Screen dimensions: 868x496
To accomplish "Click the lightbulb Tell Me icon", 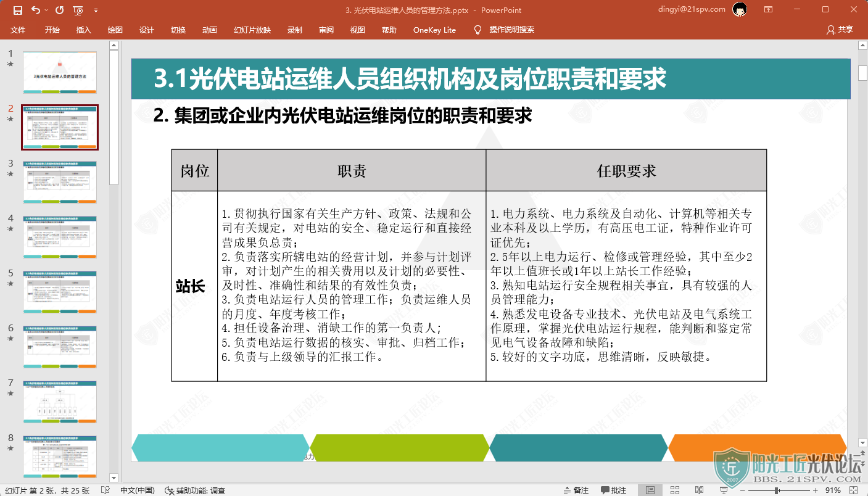I will click(477, 30).
